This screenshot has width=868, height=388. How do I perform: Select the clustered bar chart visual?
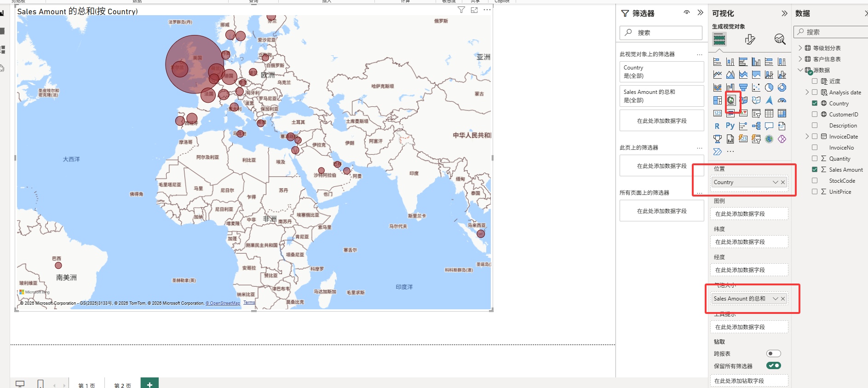[743, 62]
